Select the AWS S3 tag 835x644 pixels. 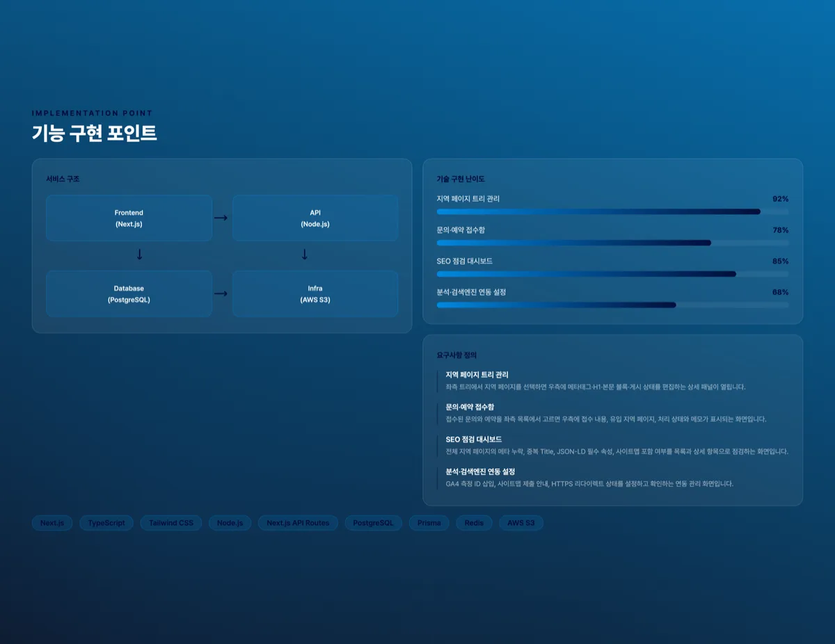521,523
